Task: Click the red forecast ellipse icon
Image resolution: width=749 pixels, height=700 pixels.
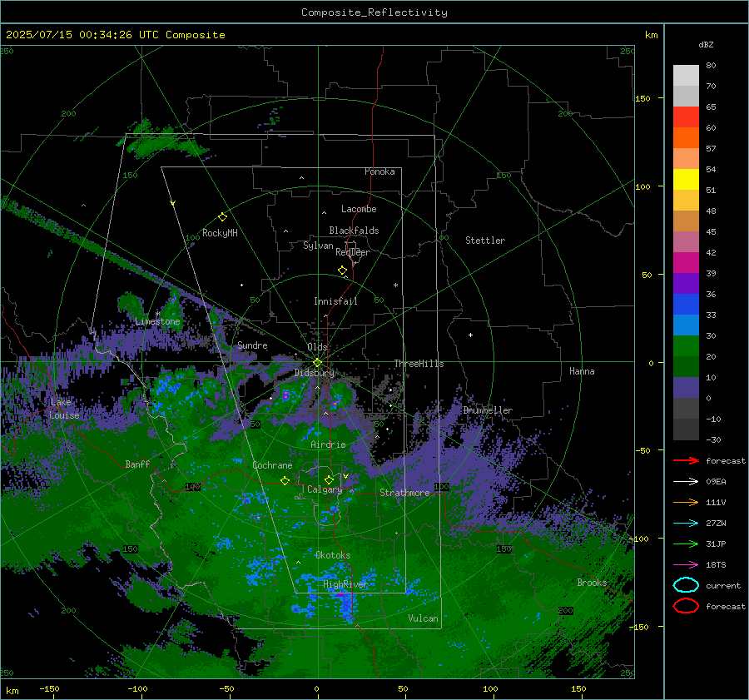Action: coord(686,606)
